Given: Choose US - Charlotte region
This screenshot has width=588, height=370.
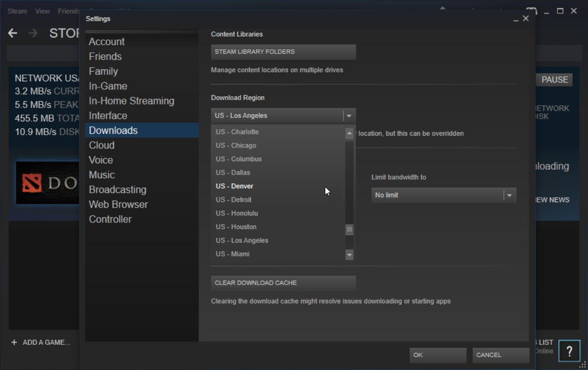Looking at the screenshot, I should coord(278,132).
